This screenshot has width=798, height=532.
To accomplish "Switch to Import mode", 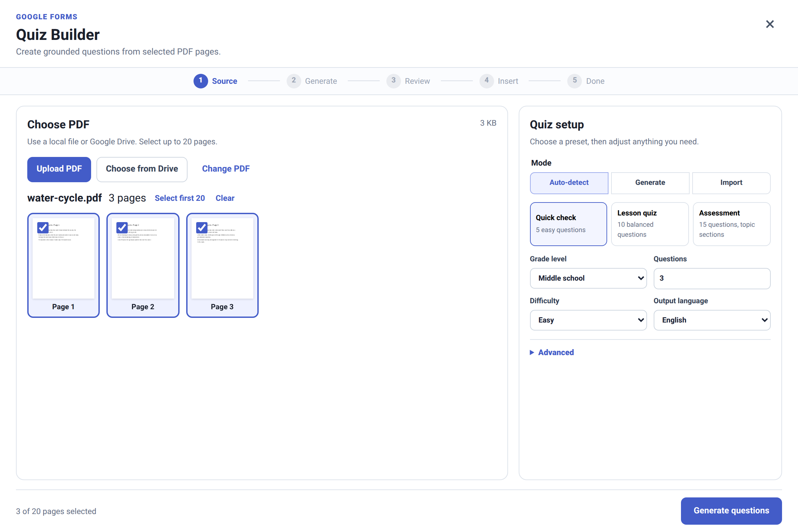I will click(x=731, y=183).
